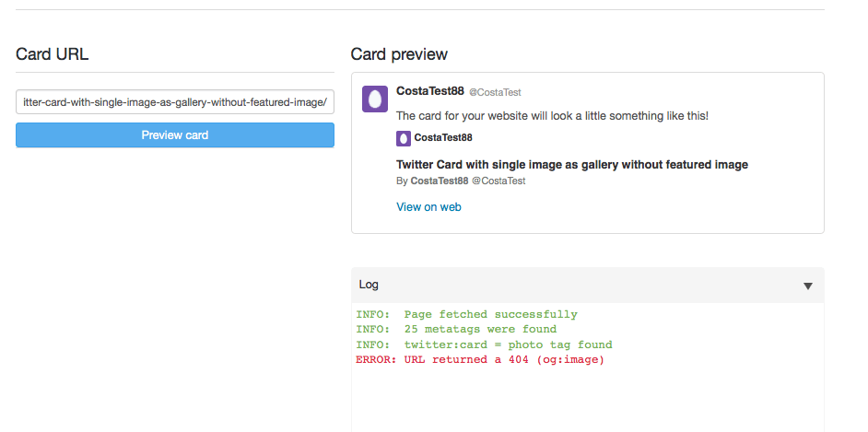Click the tweet text about your website card
The height and width of the screenshot is (432, 868).
(553, 116)
